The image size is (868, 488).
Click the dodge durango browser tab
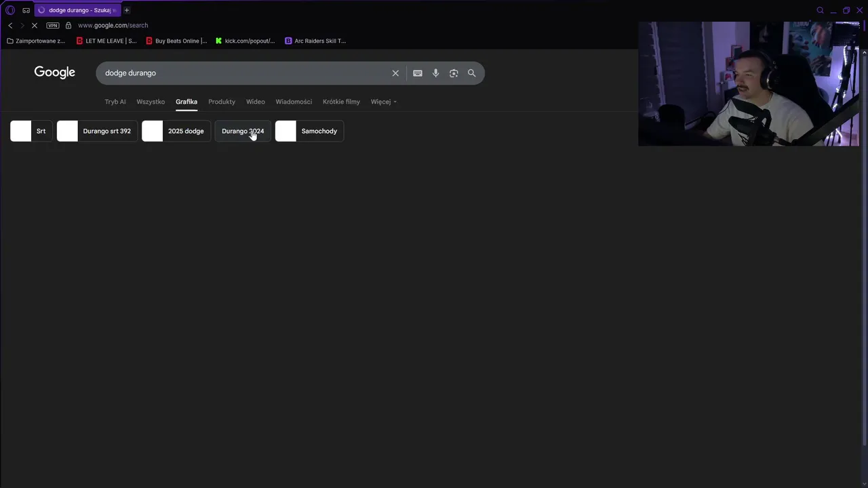tap(78, 10)
